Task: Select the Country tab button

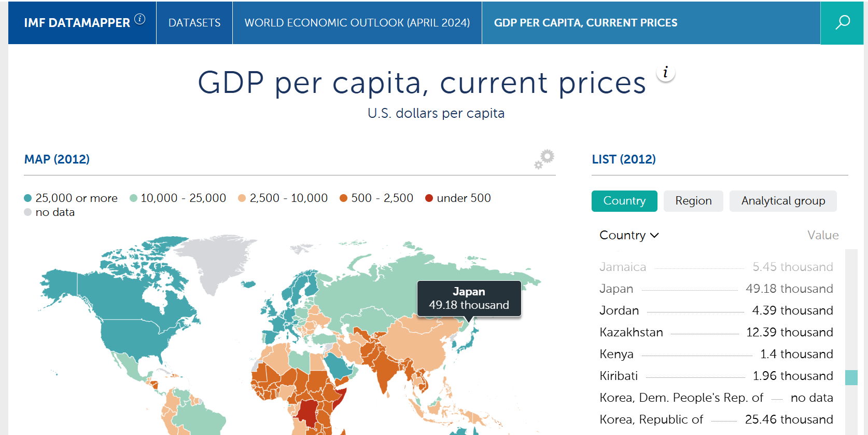Action: pyautogui.click(x=624, y=201)
